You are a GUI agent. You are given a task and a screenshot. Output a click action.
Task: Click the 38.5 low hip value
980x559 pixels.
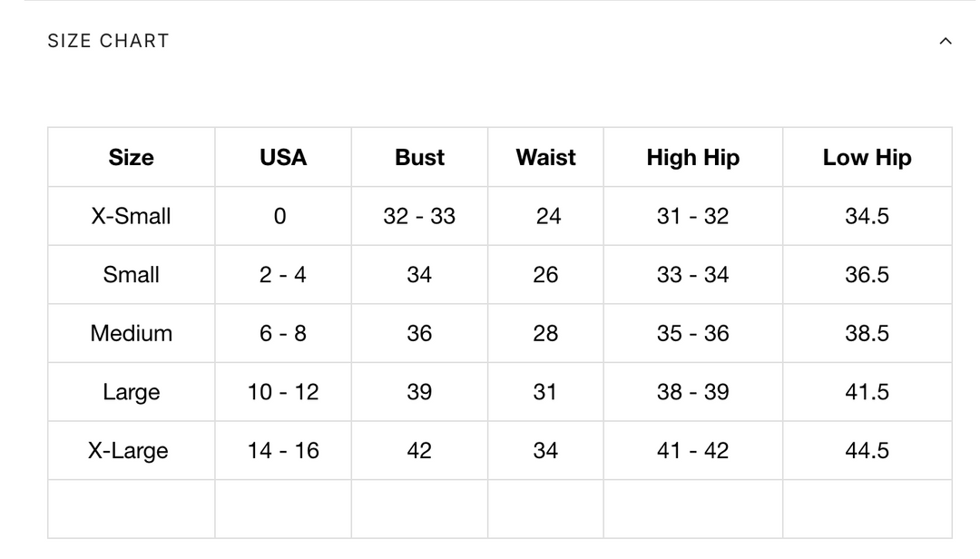867,333
